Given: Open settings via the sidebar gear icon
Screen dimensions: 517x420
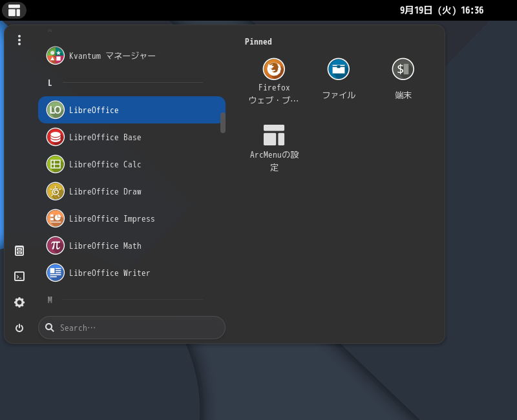Looking at the screenshot, I should pyautogui.click(x=19, y=302).
